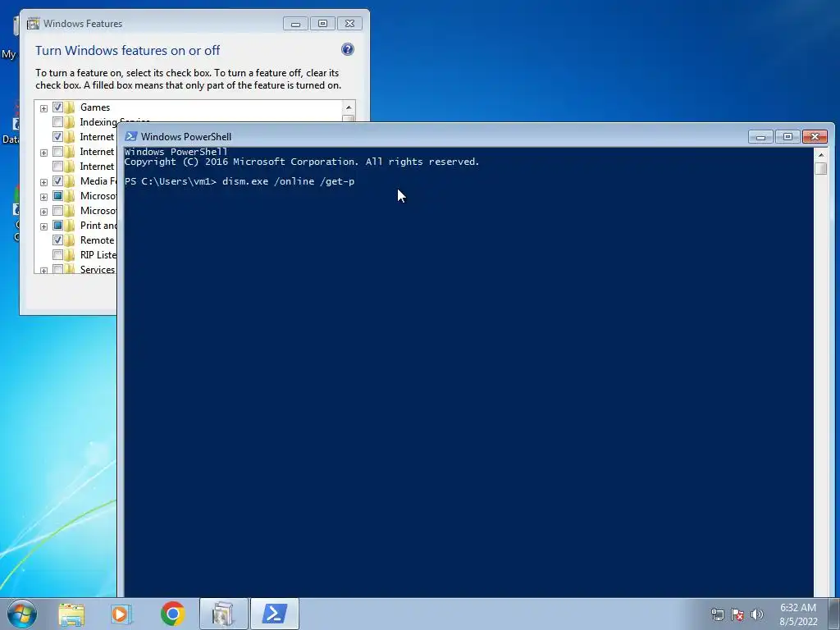
Task: Click the Show desktop strip
Action: click(834, 614)
